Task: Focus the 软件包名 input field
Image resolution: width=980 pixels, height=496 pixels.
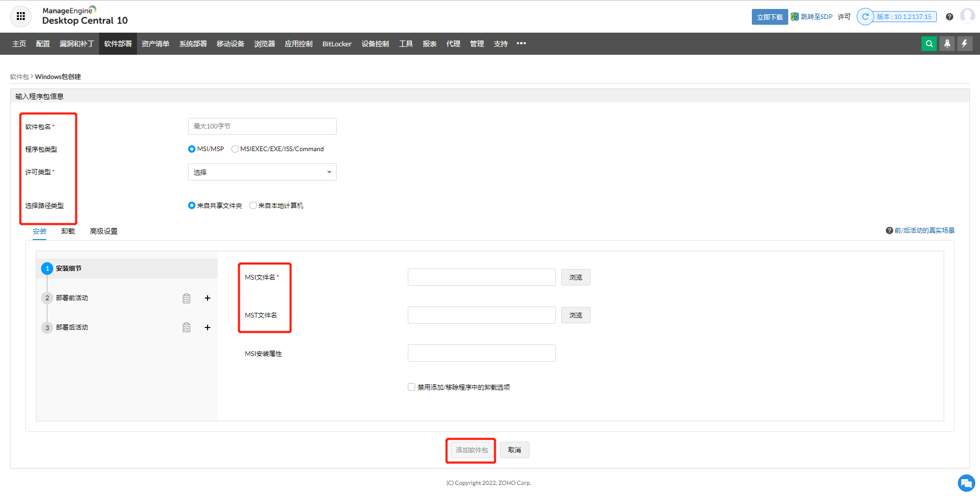Action: coord(262,126)
